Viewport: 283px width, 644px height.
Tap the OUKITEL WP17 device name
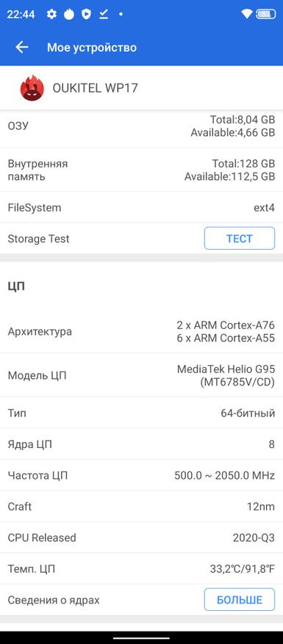(95, 88)
